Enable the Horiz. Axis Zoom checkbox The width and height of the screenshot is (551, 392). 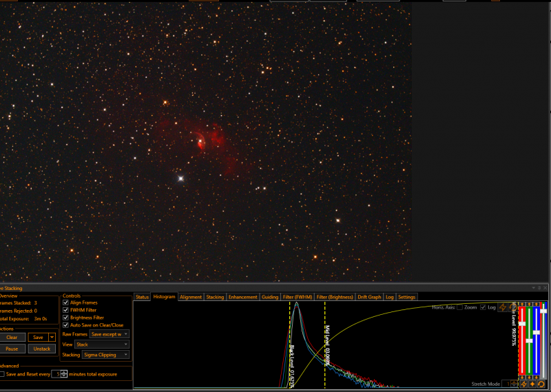tap(459, 307)
